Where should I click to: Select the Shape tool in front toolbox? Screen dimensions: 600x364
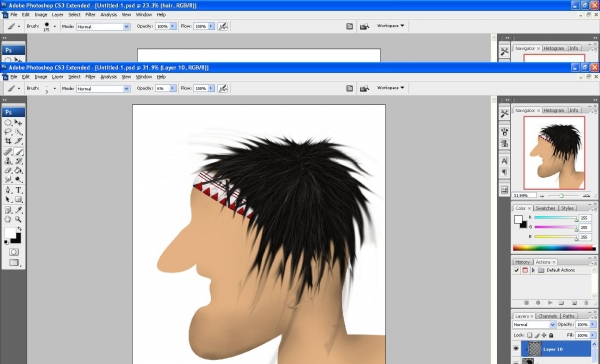tap(18, 199)
